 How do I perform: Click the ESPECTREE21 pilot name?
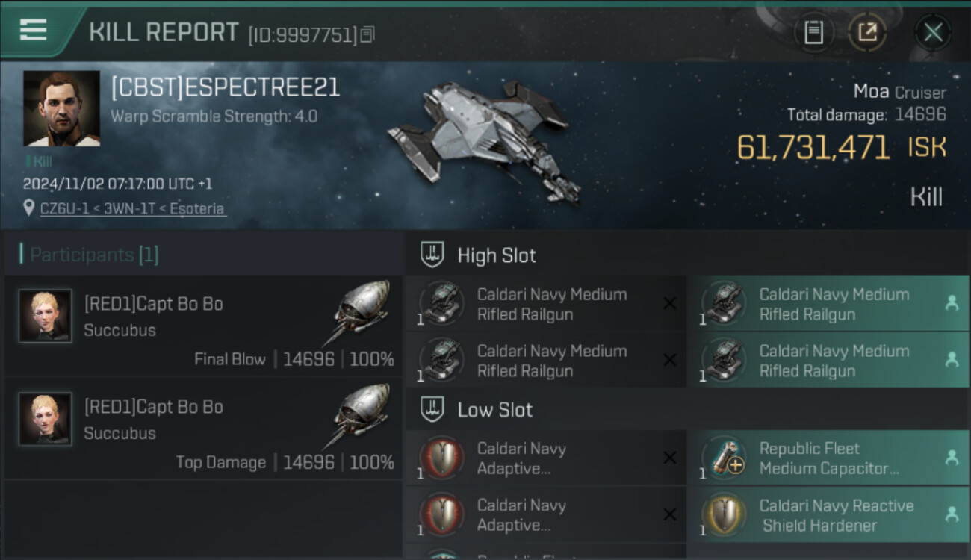point(226,87)
